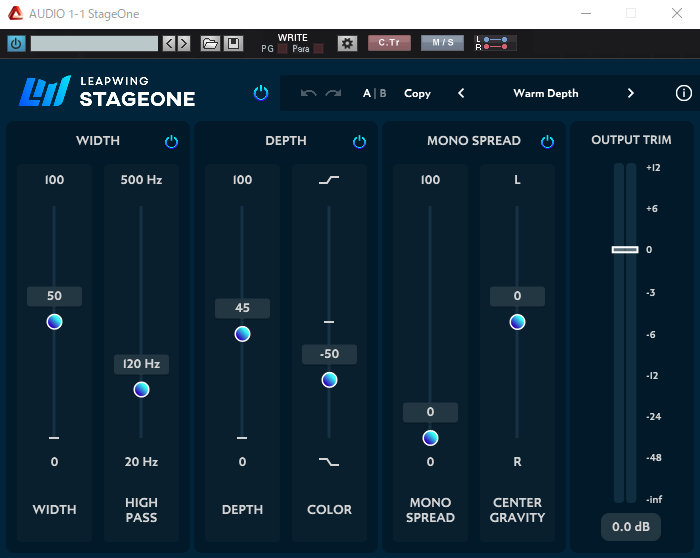Open the info icon
The image size is (700, 558).
pos(683,93)
